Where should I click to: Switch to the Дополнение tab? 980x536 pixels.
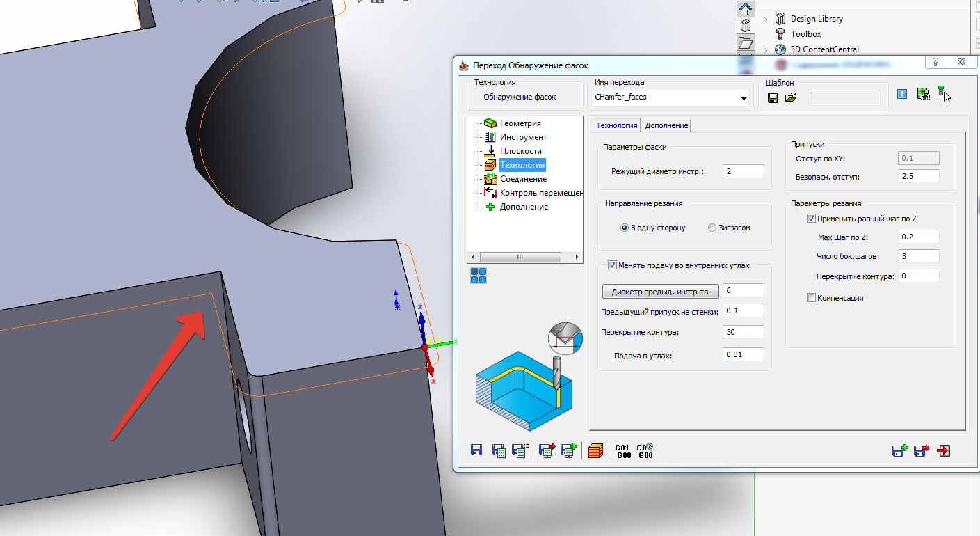(666, 125)
